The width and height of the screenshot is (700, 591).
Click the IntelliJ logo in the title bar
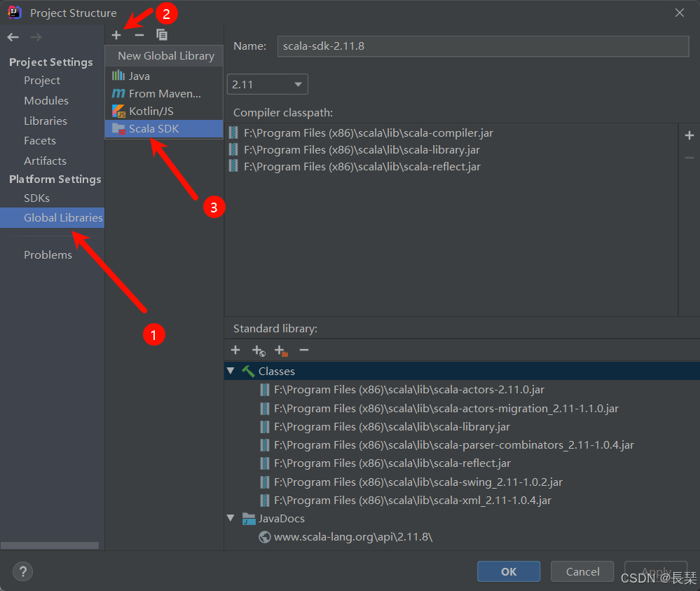[x=15, y=13]
